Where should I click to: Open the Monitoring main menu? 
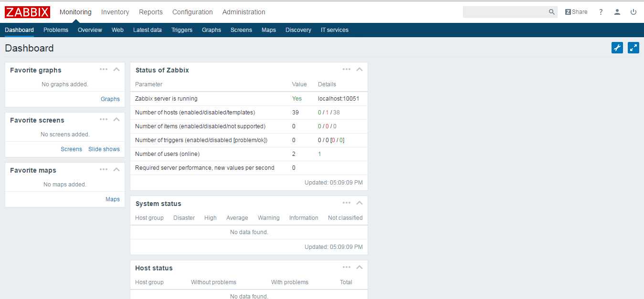pos(75,12)
